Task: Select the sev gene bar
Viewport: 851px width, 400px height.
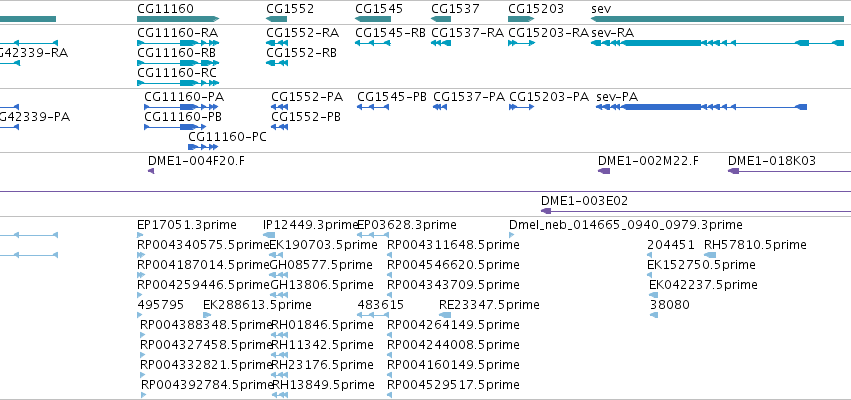Action: pyautogui.click(x=717, y=19)
